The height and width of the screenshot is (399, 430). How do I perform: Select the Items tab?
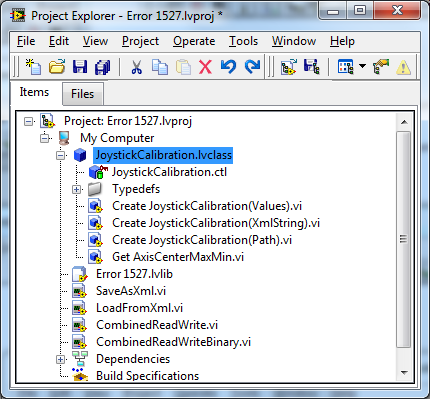tap(34, 92)
